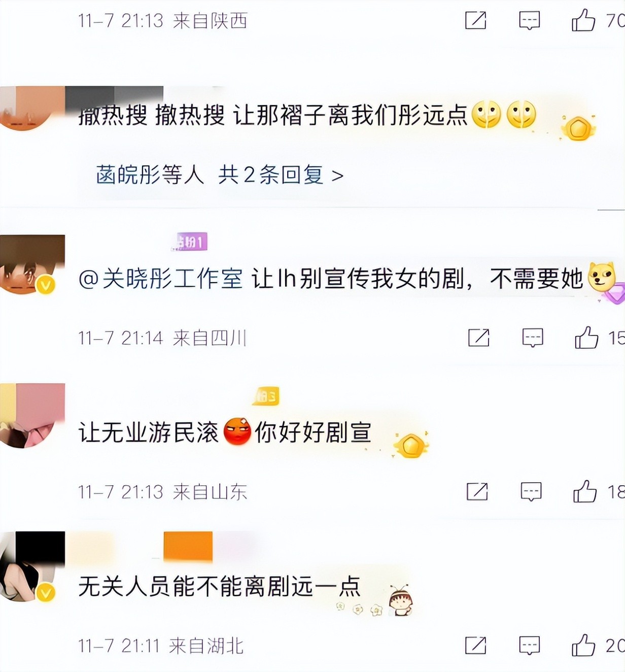625x672 pixels.
Task: Repost the comment from 湖北
Action: (x=476, y=645)
